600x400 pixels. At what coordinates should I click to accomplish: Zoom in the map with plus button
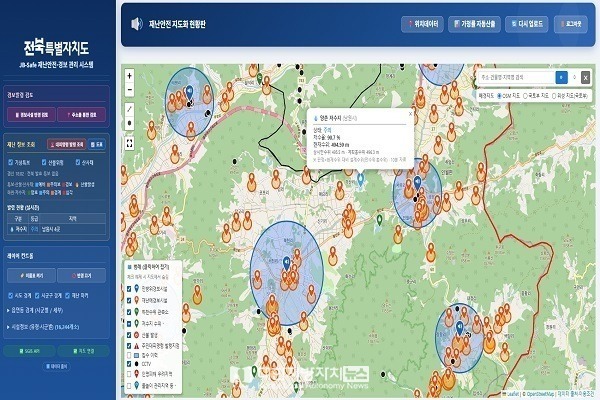(x=130, y=76)
